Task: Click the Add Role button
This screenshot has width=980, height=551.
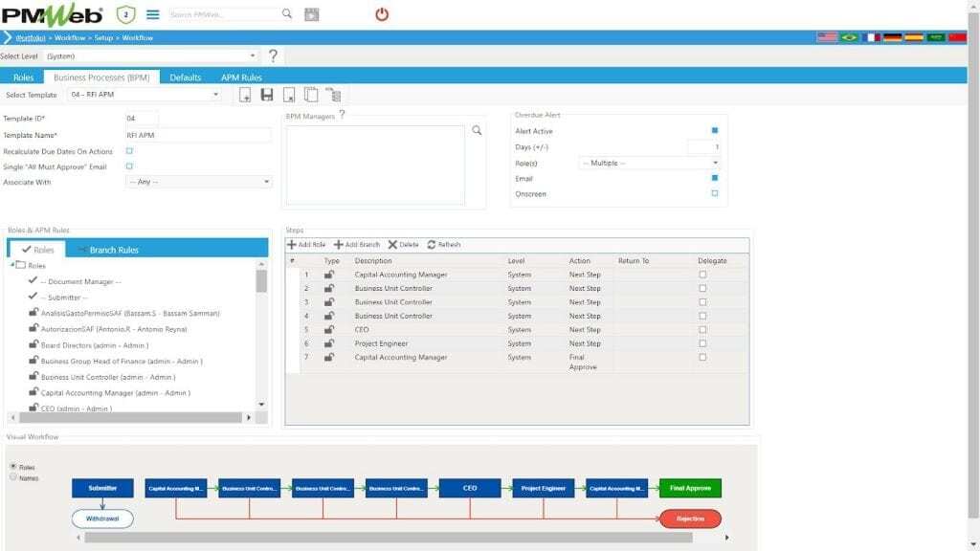Action: click(307, 245)
